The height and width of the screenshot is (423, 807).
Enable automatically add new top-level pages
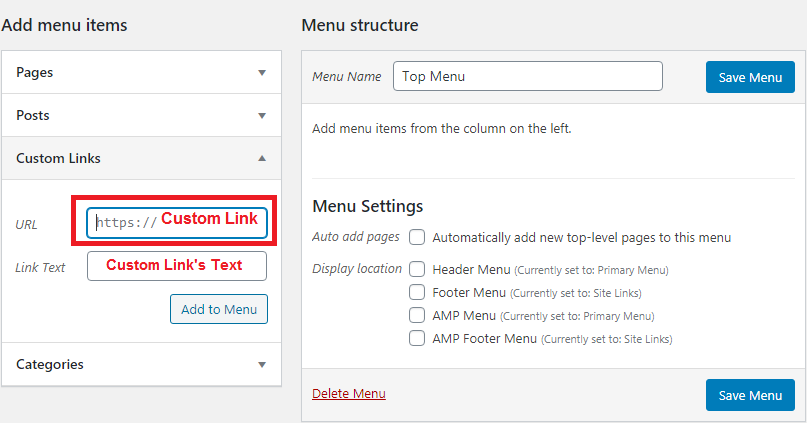tap(417, 237)
